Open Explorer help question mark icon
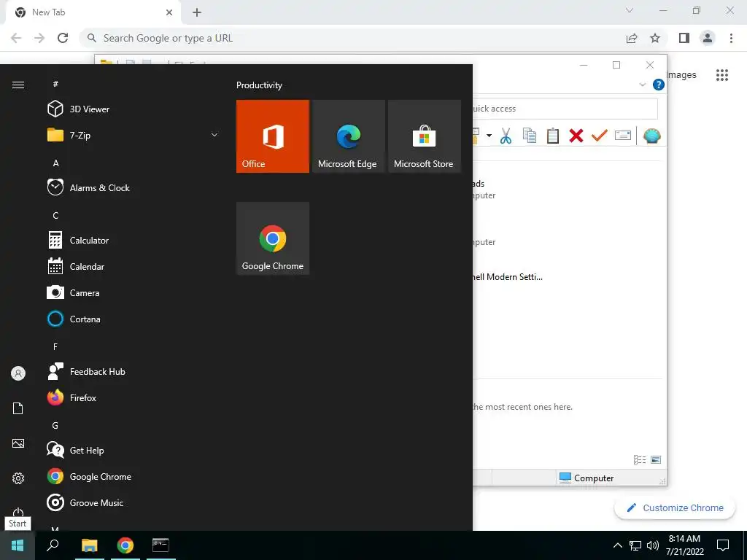The height and width of the screenshot is (560, 747). (x=659, y=85)
